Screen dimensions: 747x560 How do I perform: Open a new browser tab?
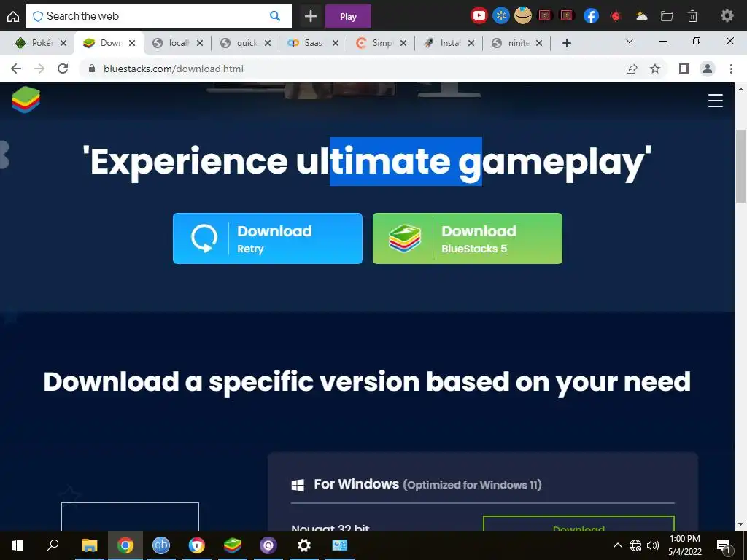pyautogui.click(x=566, y=43)
